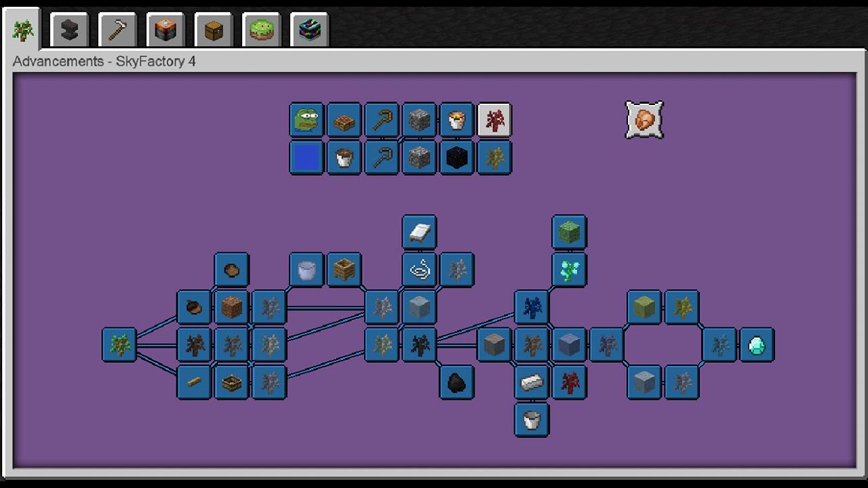The height and width of the screenshot is (488, 868).
Task: Open the light gray block below the string
Action: (419, 308)
